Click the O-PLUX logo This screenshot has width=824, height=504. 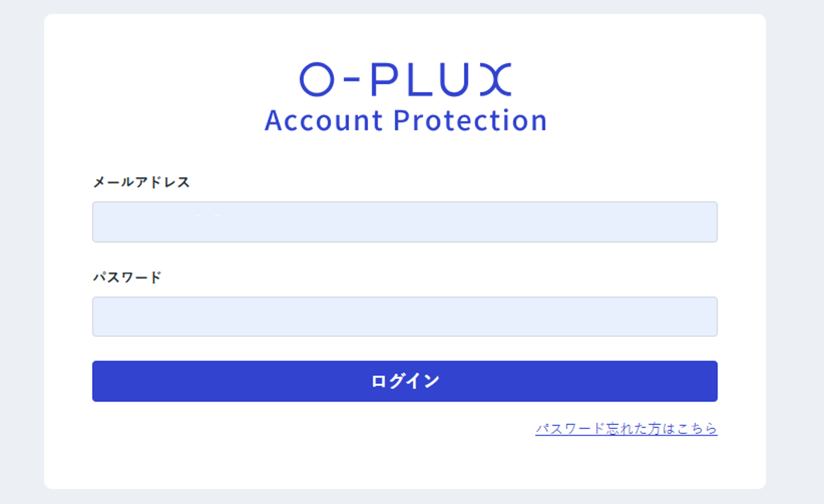405,79
